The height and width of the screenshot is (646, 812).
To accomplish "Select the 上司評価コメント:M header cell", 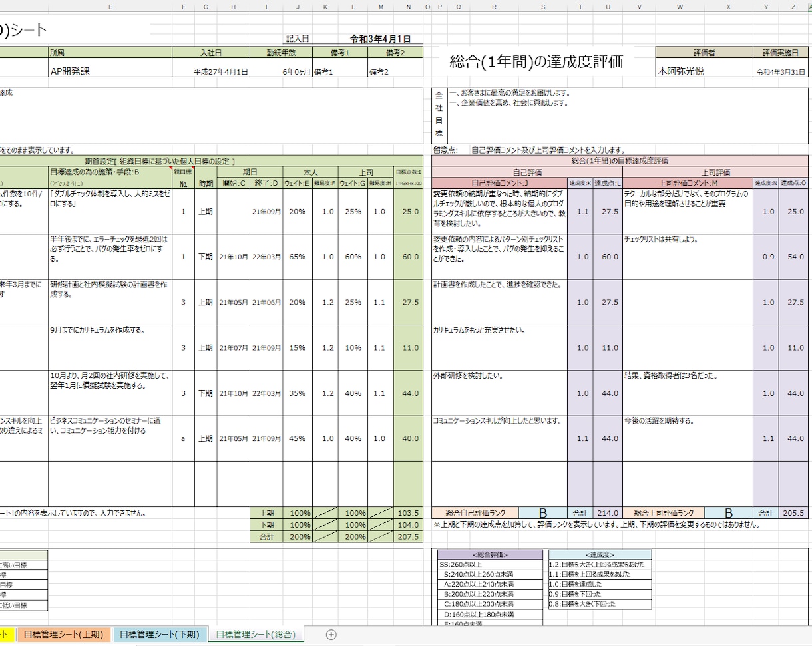I will (688, 183).
